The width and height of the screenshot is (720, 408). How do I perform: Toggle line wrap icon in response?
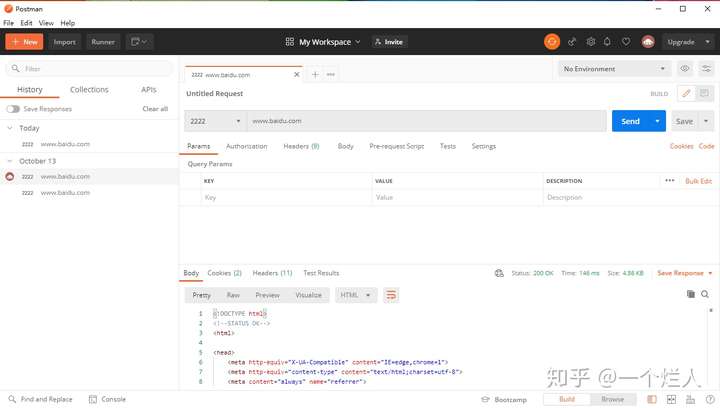391,295
